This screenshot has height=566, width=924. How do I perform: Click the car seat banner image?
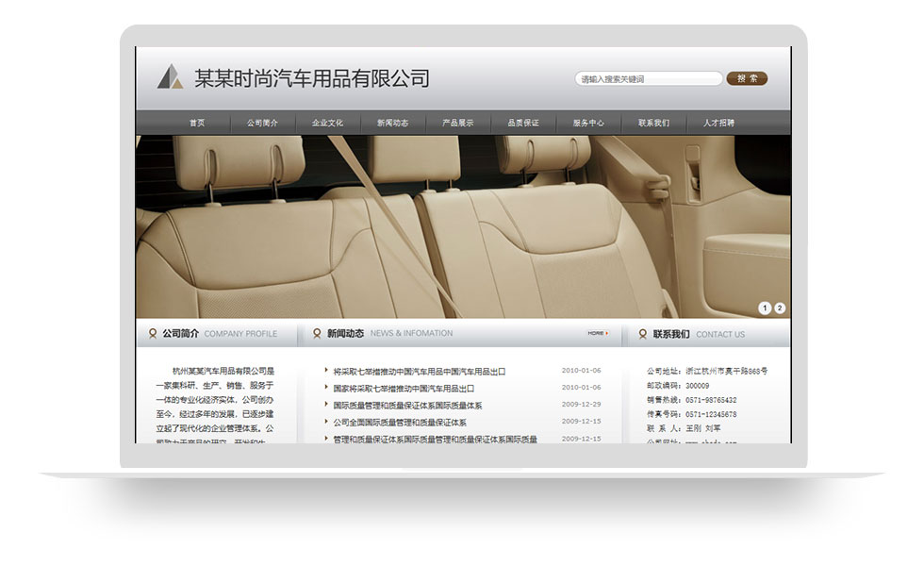463,227
